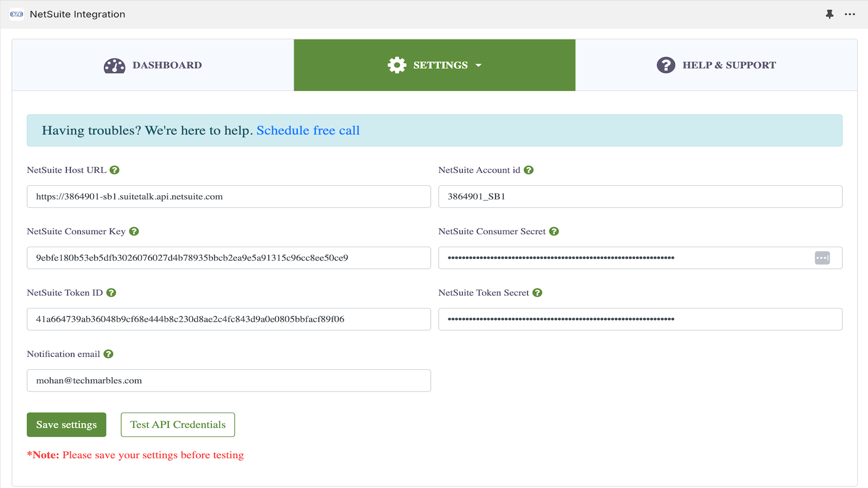
Task: Click the red save-before-testing note
Action: pos(136,455)
